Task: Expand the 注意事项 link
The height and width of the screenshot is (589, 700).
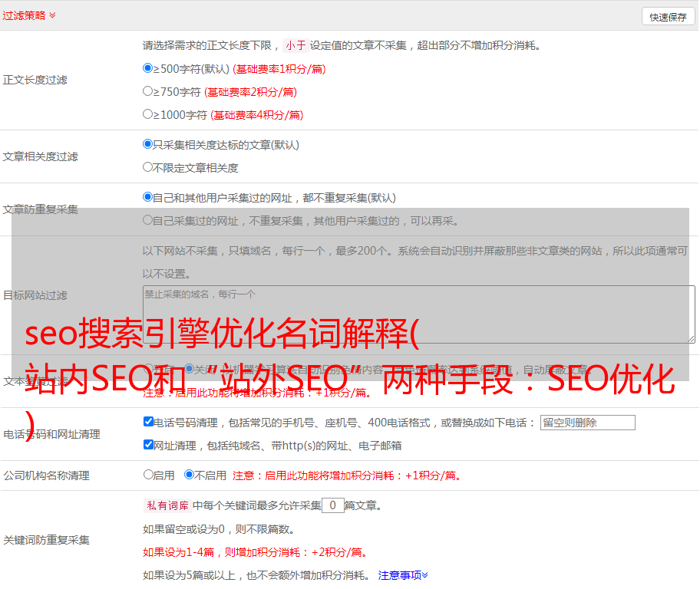Action: [403, 575]
